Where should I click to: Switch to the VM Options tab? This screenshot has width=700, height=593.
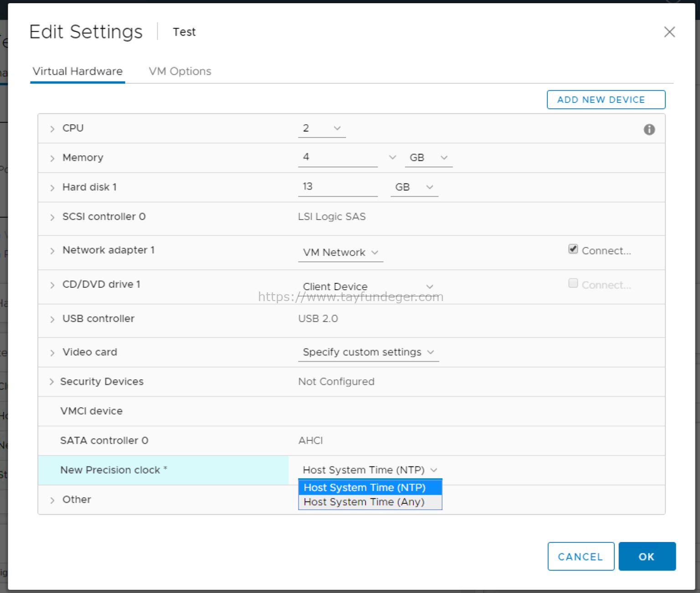tap(180, 71)
